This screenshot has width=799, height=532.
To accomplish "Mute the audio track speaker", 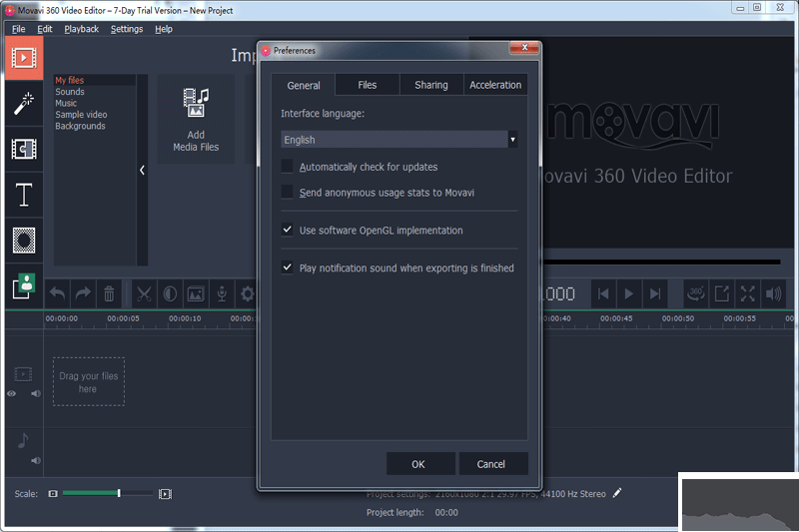I will click(36, 461).
